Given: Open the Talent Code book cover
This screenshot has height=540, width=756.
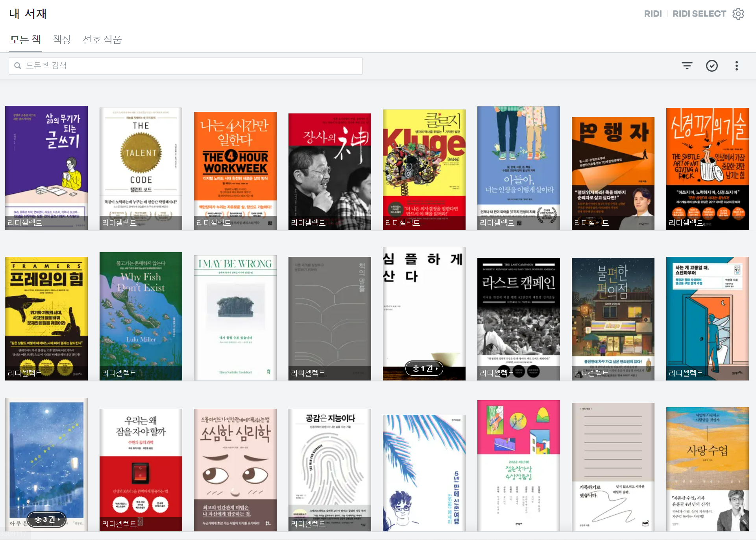Looking at the screenshot, I should 141,169.
